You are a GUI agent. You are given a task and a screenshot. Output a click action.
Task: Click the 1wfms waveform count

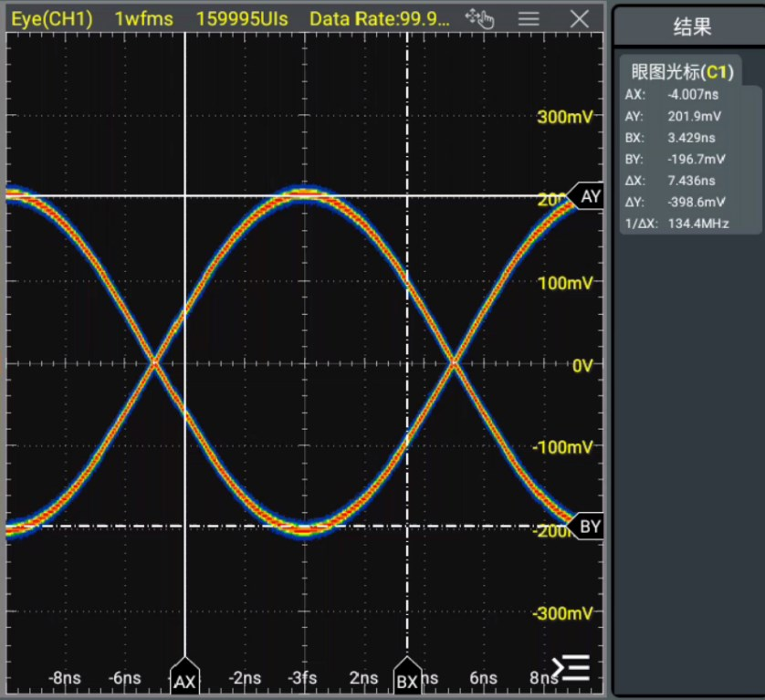pos(144,19)
